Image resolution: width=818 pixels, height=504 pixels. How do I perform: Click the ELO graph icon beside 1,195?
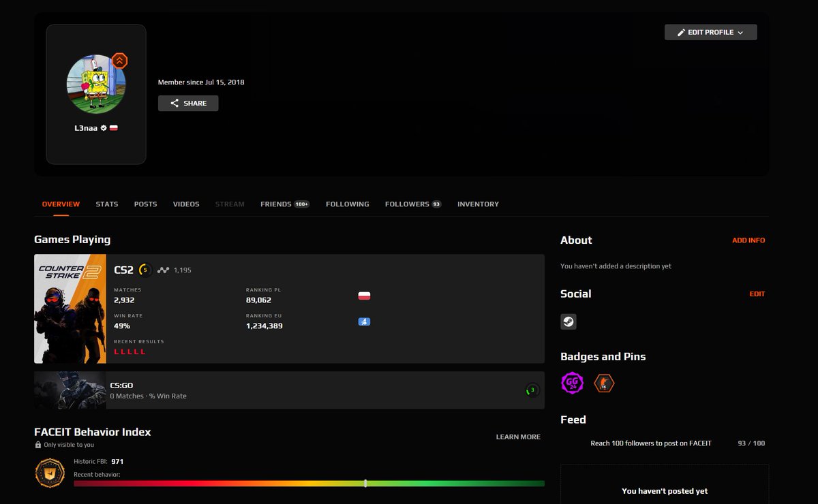coord(163,270)
